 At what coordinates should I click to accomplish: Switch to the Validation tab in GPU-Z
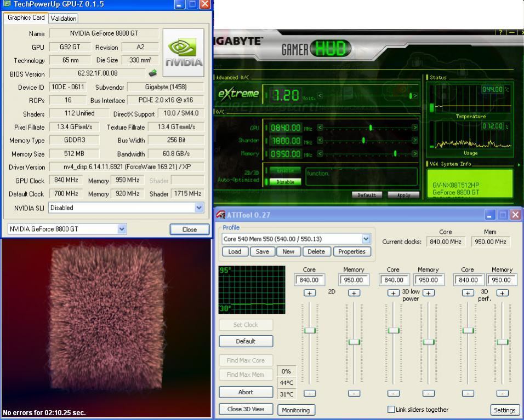coord(64,19)
